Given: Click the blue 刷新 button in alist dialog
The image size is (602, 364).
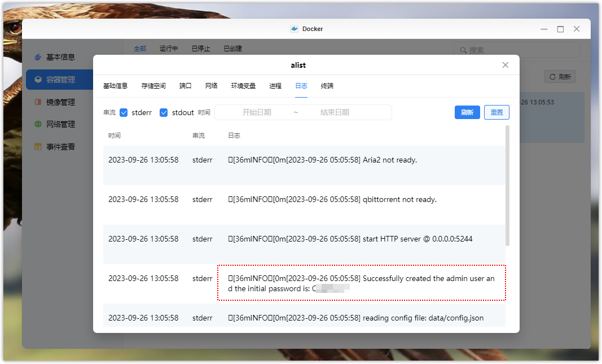Looking at the screenshot, I should click(467, 112).
